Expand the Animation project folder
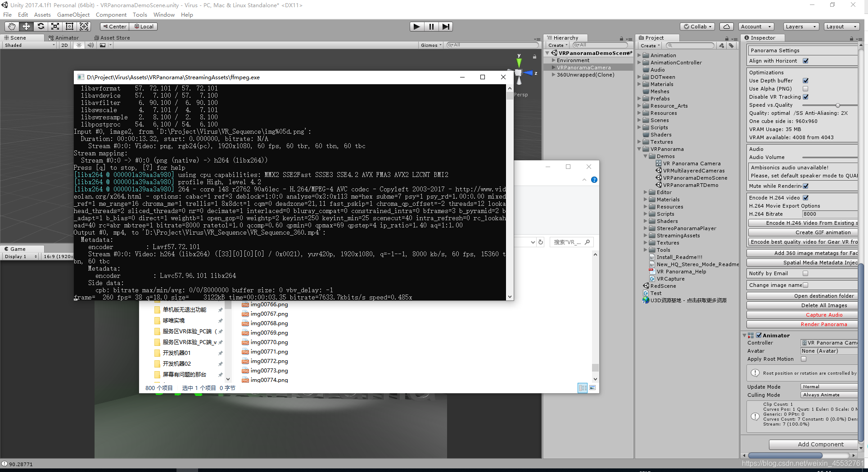Image resolution: width=868 pixels, height=472 pixels. [639, 55]
